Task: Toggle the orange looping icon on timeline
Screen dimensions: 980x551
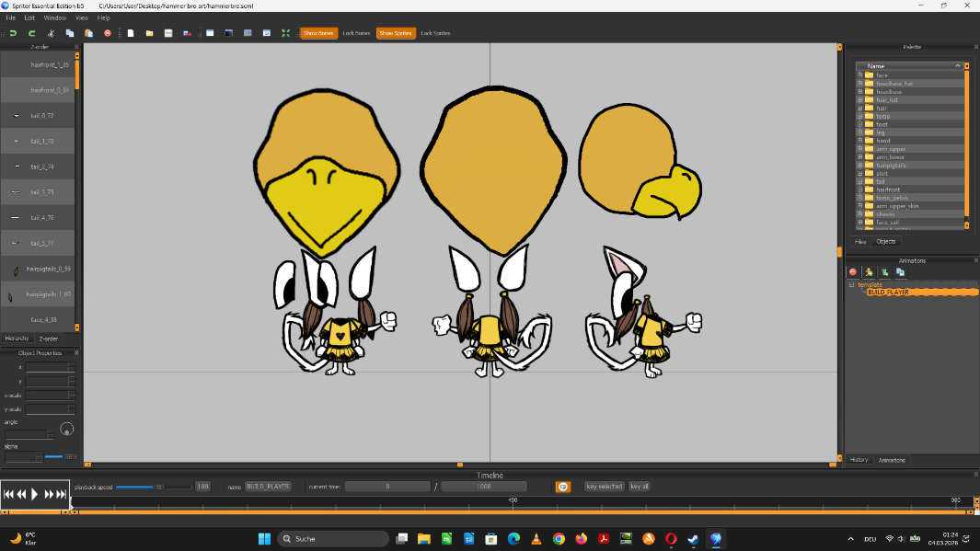Action: coord(563,487)
